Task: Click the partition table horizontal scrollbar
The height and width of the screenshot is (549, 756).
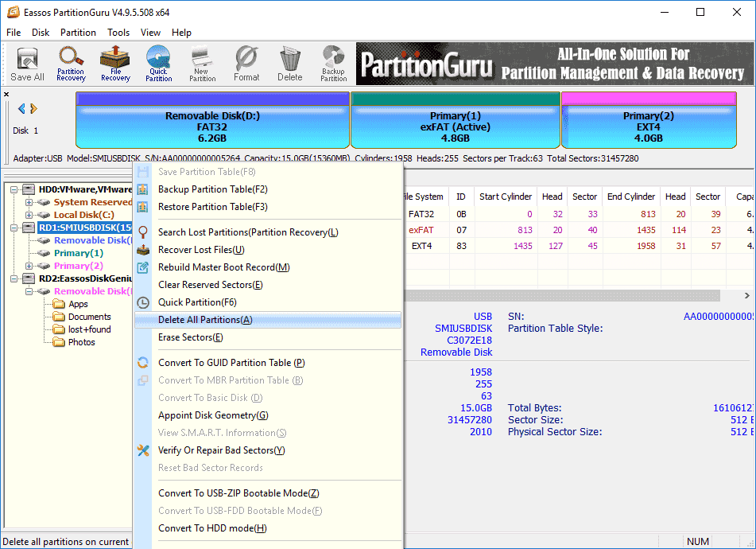Action: (562, 295)
